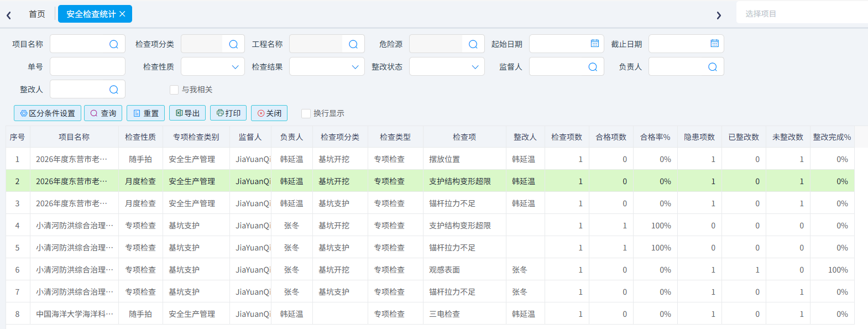The image size is (868, 329).
Task: Click 月度检查 in the highlighted row 2
Action: click(140, 181)
